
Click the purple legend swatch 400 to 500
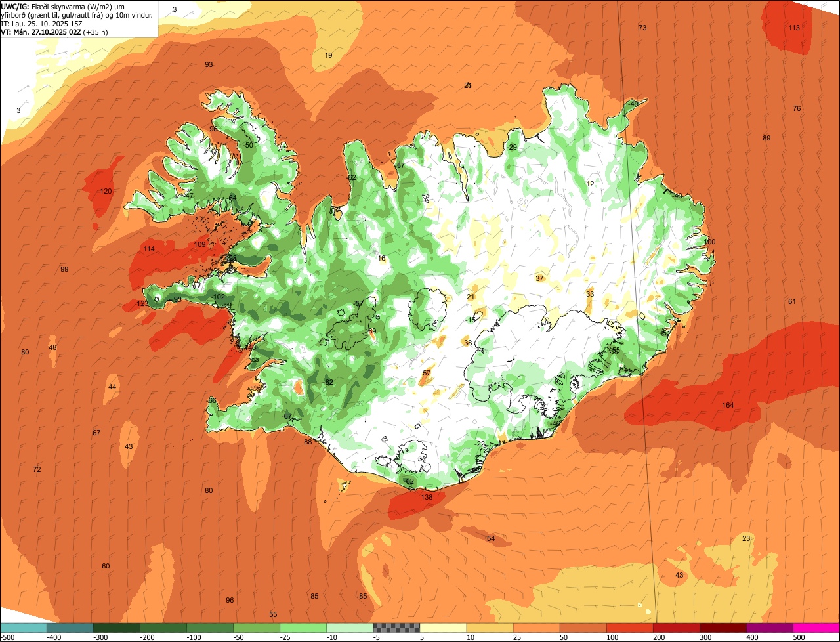point(770,628)
